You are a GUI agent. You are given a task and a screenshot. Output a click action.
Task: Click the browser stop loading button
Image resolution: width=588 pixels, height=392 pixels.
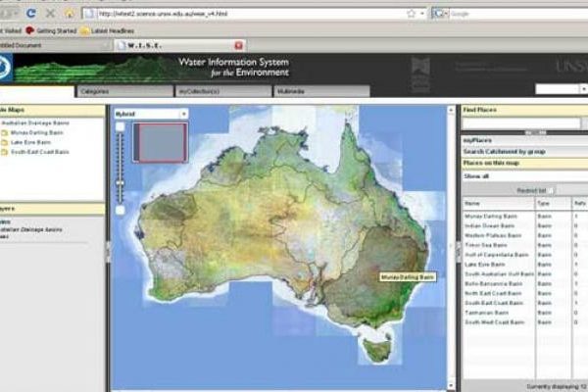(49, 14)
